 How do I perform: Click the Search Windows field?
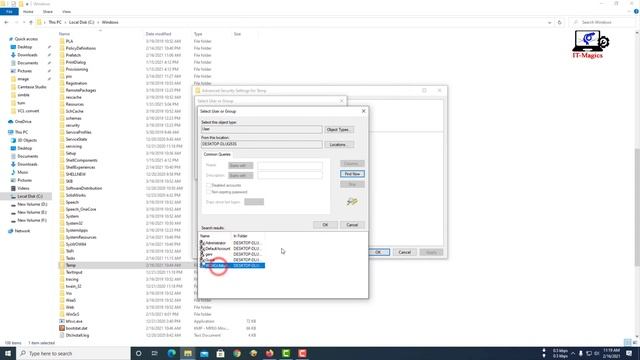point(601,22)
